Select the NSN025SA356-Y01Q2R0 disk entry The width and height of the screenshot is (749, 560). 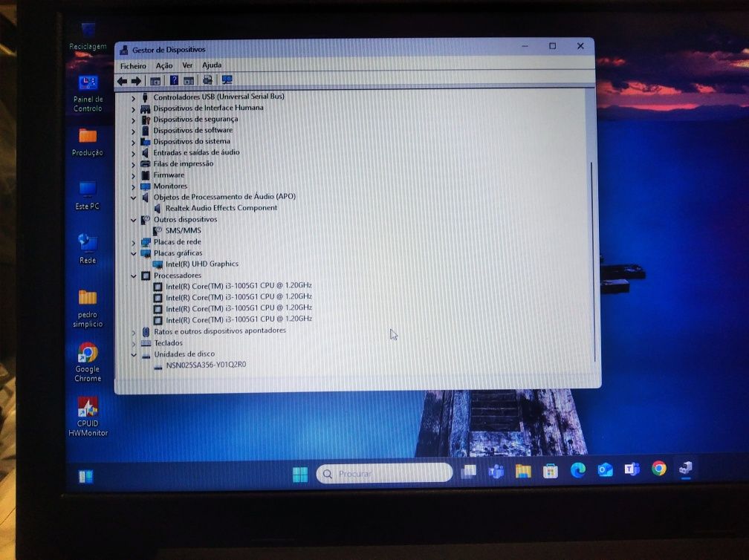point(206,365)
